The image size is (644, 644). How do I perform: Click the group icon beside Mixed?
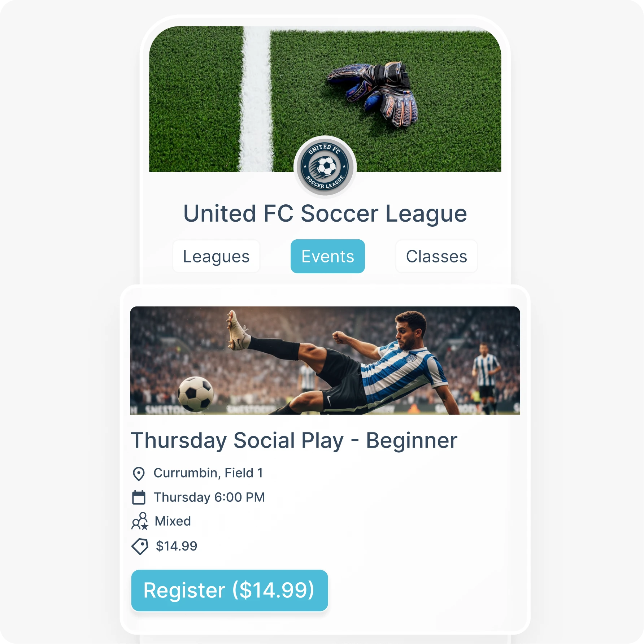pyautogui.click(x=140, y=521)
